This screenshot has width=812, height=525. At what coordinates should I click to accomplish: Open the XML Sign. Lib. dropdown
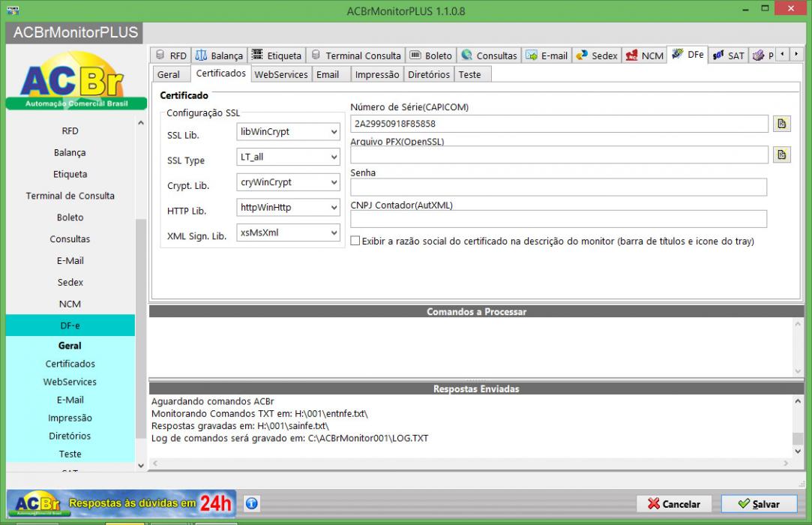[288, 232]
